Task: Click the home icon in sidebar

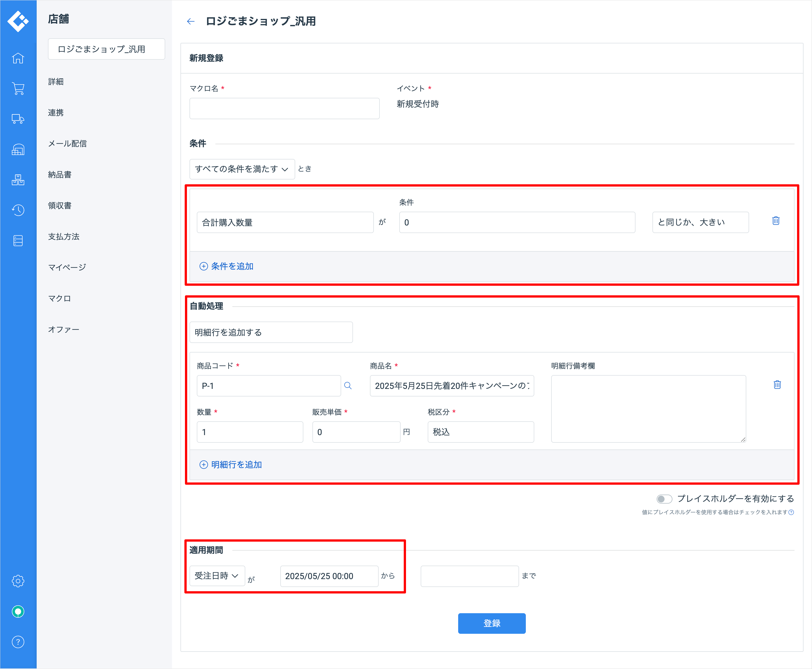Action: (x=18, y=58)
